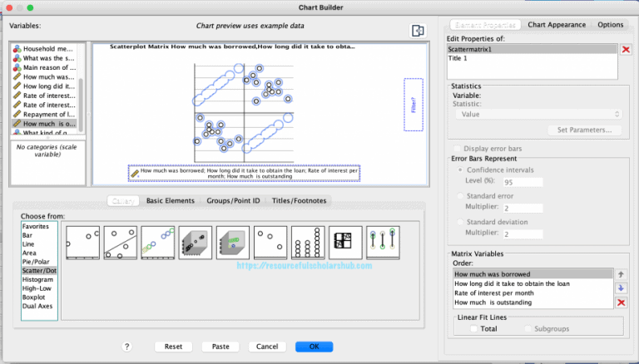Select Standard error radio button
This screenshot has width=639, height=364.
click(x=460, y=196)
